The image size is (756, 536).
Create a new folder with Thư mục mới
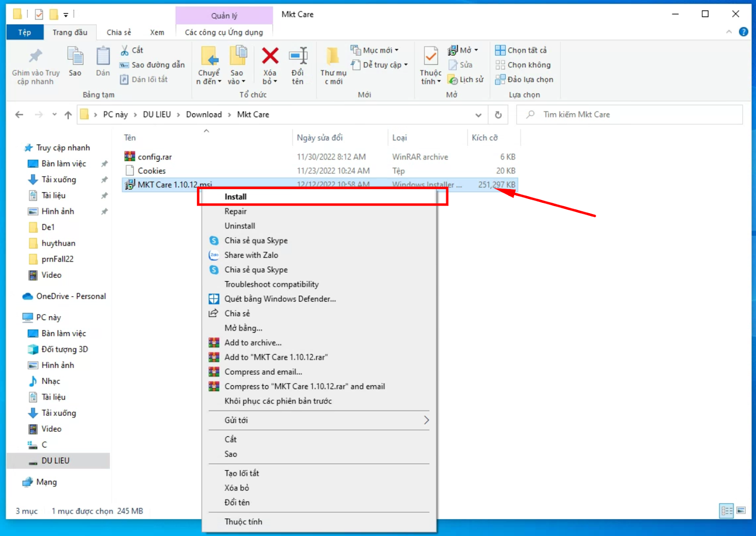tap(333, 66)
